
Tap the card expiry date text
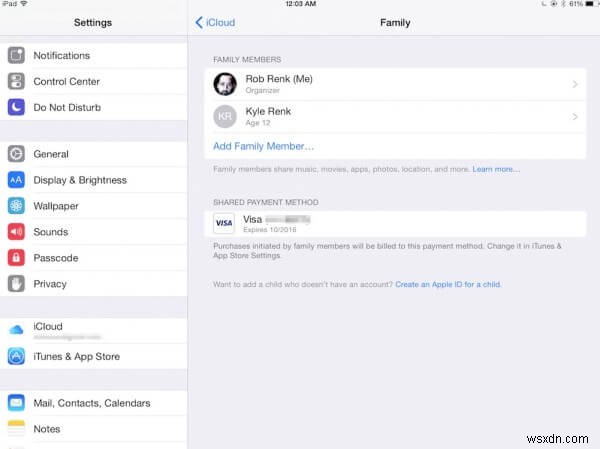(270, 230)
